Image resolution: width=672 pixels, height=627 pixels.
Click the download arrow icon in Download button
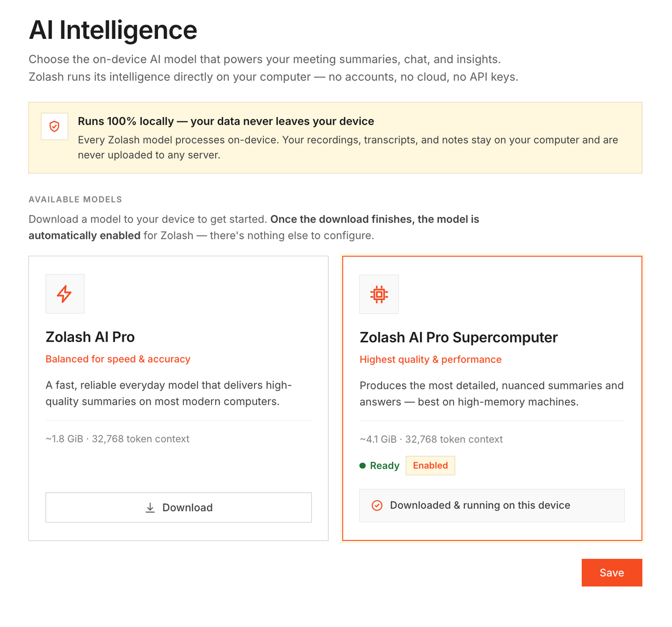[x=150, y=508]
